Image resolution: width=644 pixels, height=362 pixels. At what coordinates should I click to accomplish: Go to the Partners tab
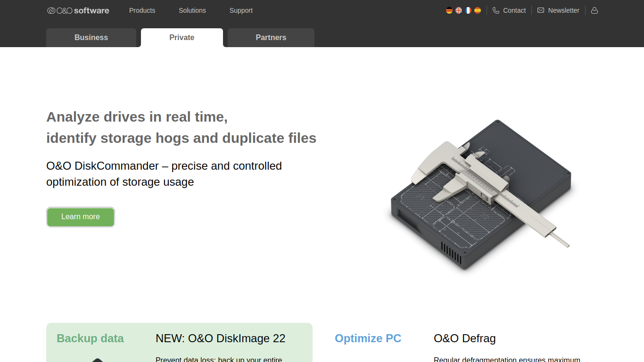click(271, 38)
